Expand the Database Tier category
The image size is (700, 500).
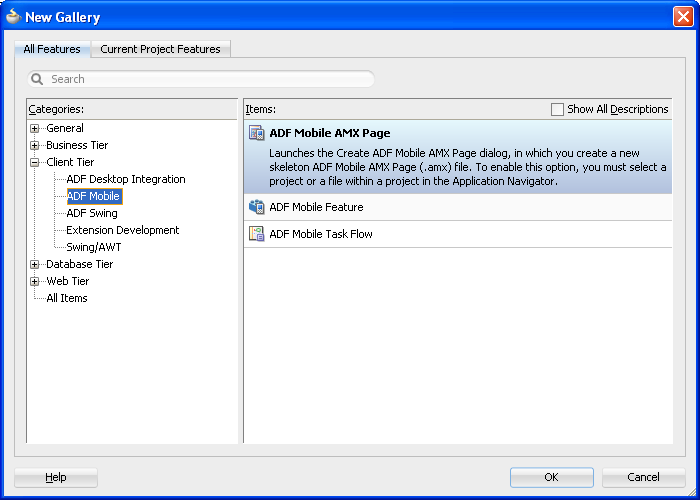click(x=34, y=264)
